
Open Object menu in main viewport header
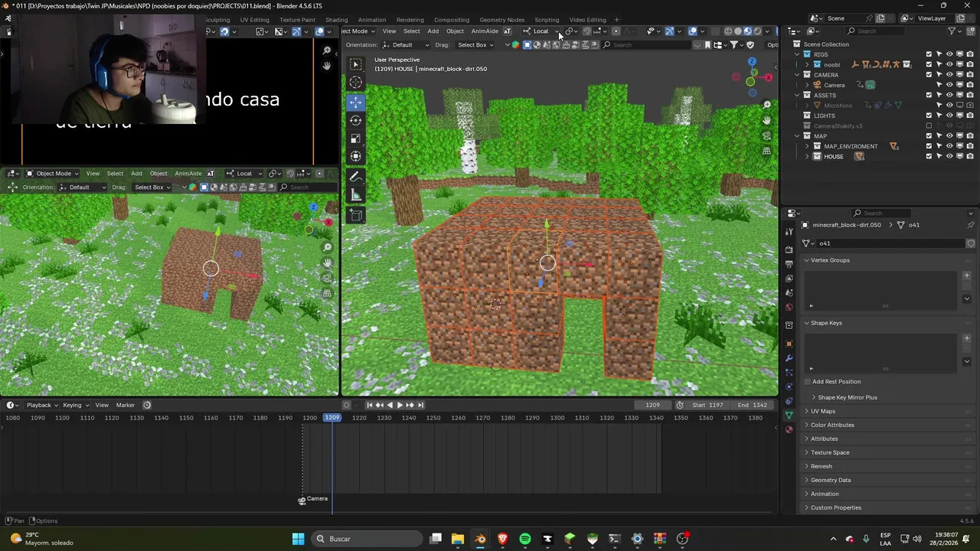tap(455, 31)
